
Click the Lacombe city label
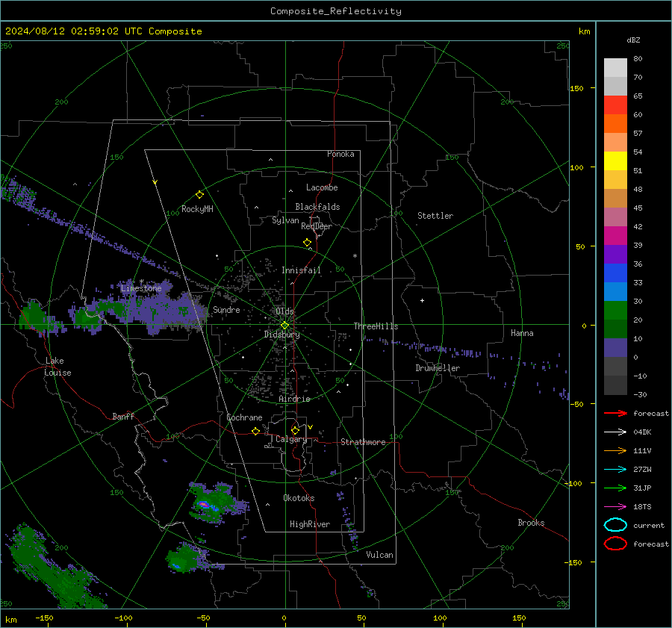(322, 187)
